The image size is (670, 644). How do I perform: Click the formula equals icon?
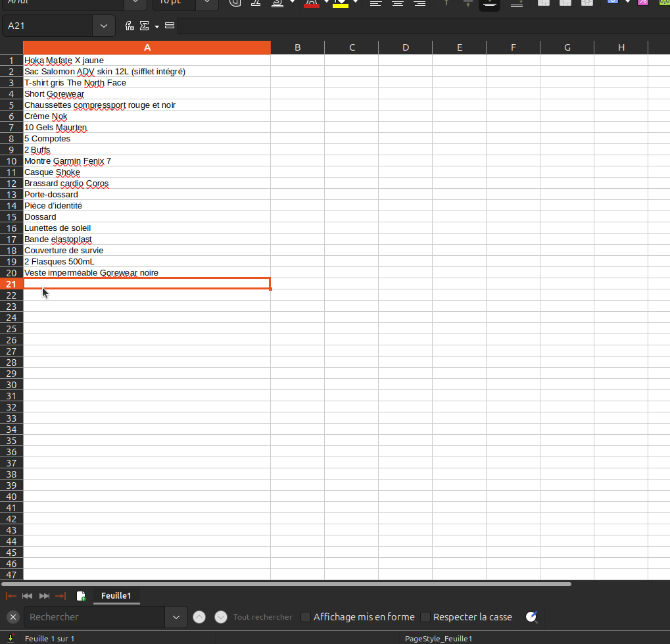[x=170, y=26]
